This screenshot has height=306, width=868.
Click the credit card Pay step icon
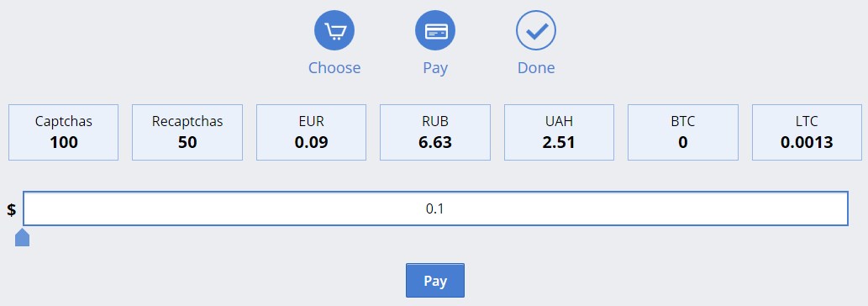[x=435, y=30]
